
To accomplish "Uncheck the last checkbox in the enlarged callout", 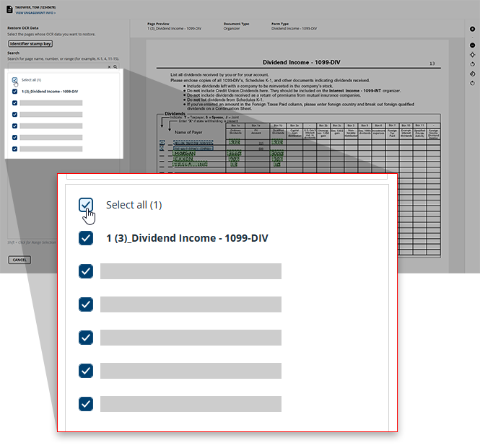I will point(86,404).
